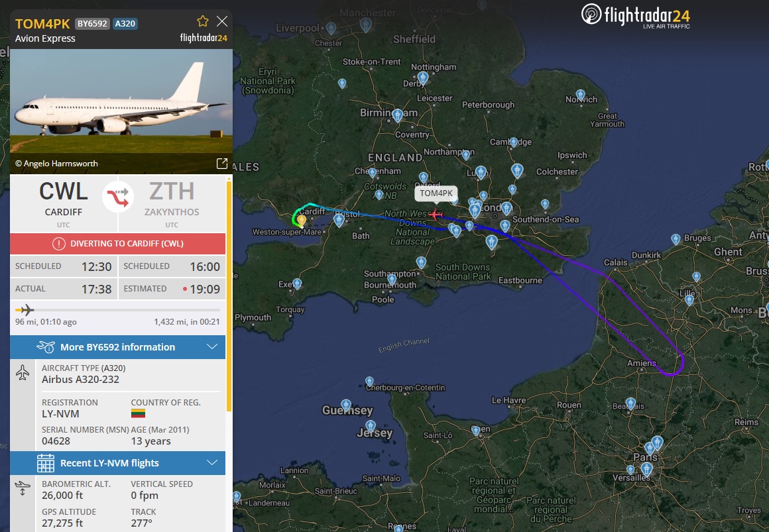The image size is (769, 532).
Task: Click the flight progress bar plane marker
Action: [25, 310]
